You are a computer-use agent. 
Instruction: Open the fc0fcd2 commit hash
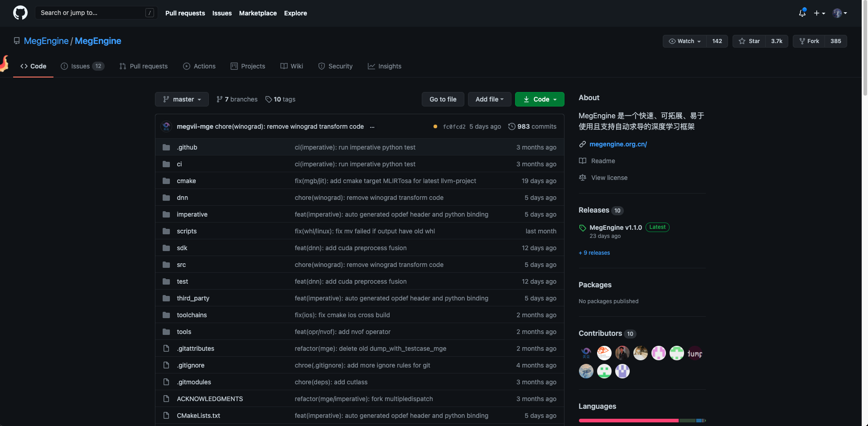tap(454, 127)
